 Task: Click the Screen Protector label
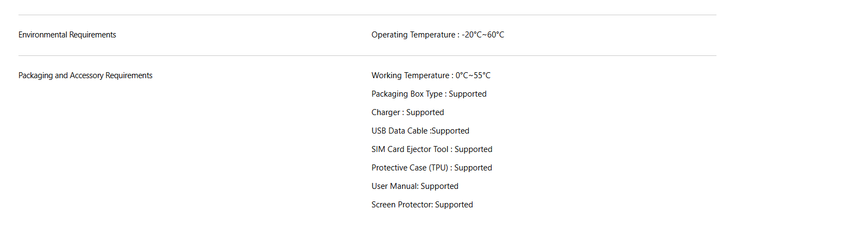point(401,205)
